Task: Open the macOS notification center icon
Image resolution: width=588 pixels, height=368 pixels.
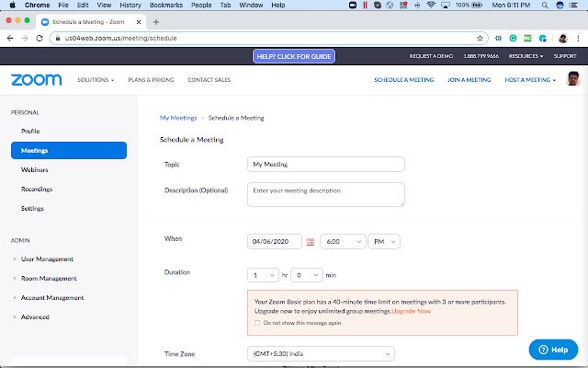Action: [x=573, y=5]
